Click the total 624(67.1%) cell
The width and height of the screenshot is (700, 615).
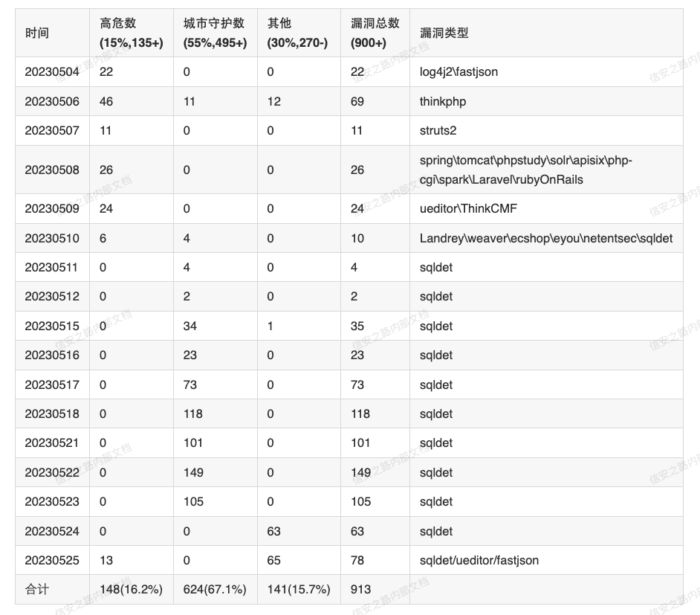coord(215,590)
